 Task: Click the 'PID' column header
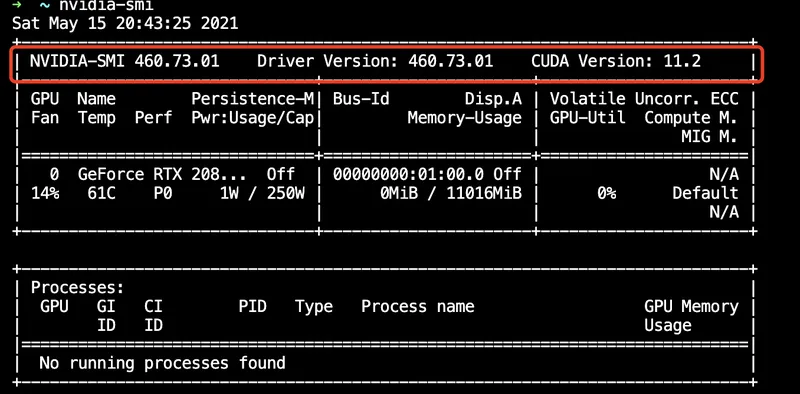[x=253, y=307]
